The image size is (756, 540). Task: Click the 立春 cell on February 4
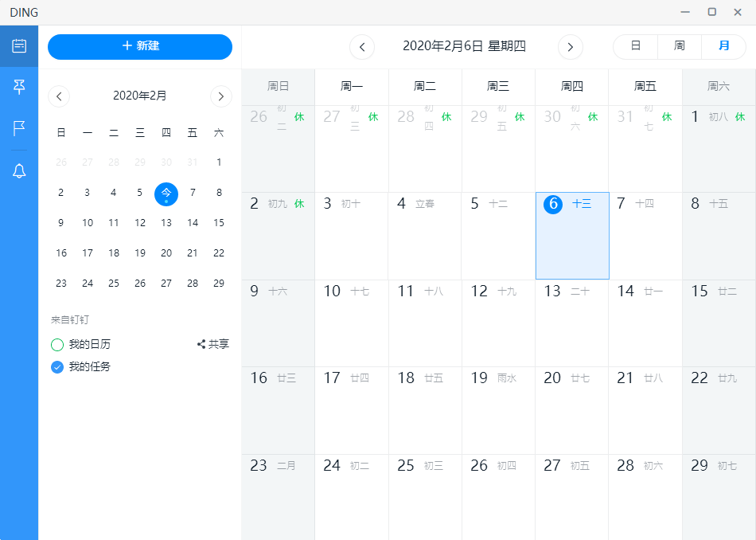pos(425,235)
